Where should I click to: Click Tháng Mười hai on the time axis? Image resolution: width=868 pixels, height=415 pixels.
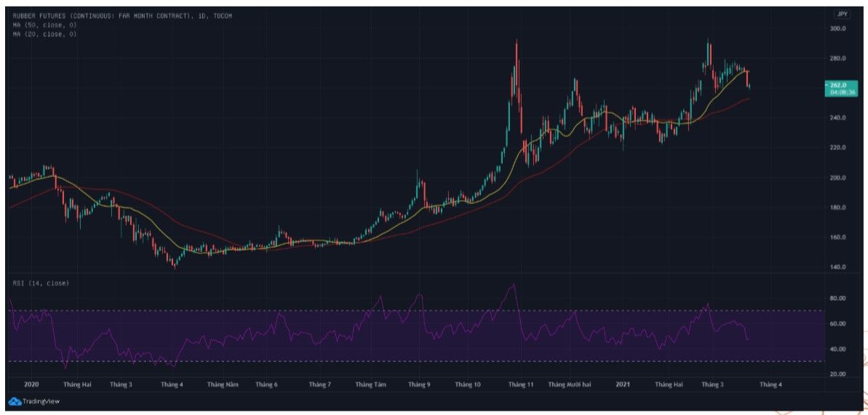click(570, 384)
